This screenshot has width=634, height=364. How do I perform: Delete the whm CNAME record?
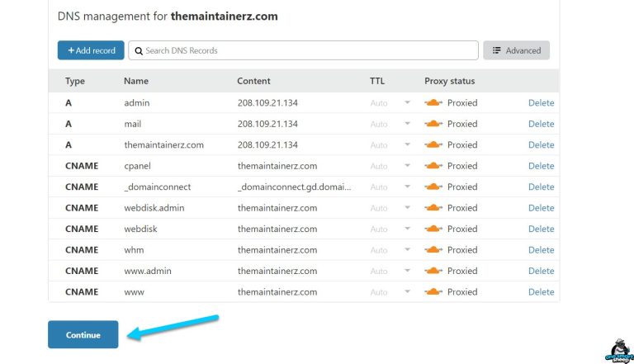click(541, 250)
